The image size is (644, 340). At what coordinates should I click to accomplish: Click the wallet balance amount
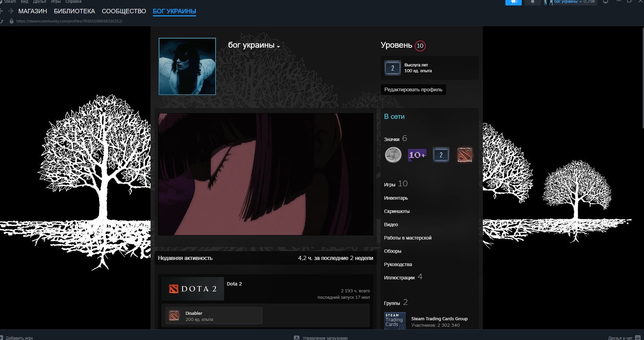click(x=589, y=2)
